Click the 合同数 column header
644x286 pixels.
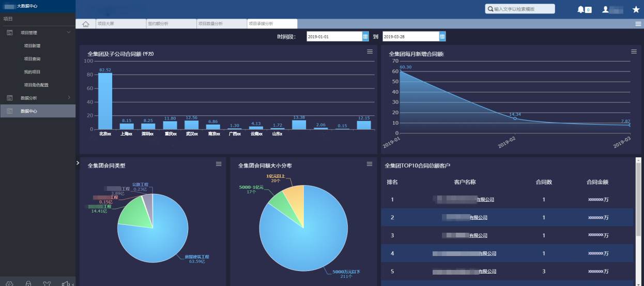click(x=544, y=182)
